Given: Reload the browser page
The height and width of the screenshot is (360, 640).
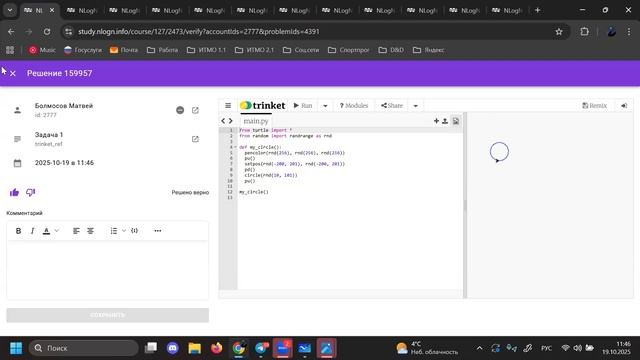Looking at the screenshot, I should click(x=47, y=31).
